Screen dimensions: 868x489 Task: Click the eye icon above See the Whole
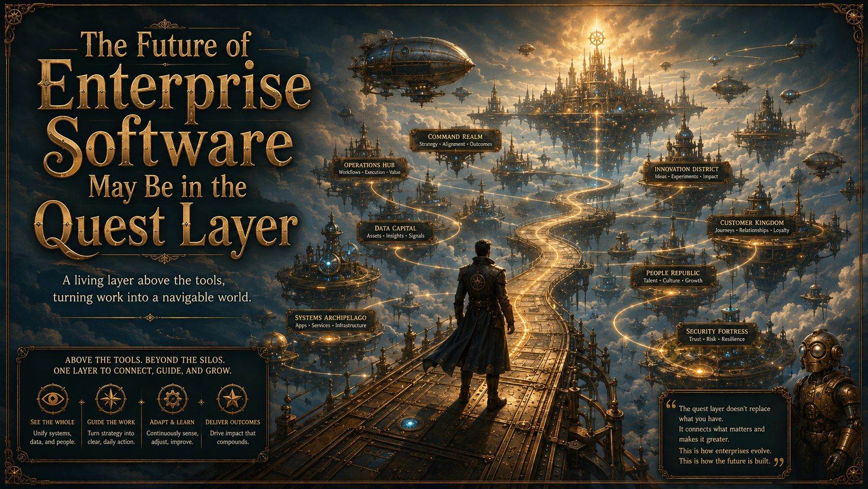[x=52, y=399]
